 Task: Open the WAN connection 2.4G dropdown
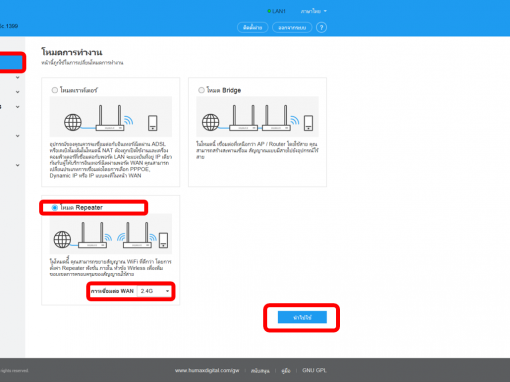coord(155,291)
